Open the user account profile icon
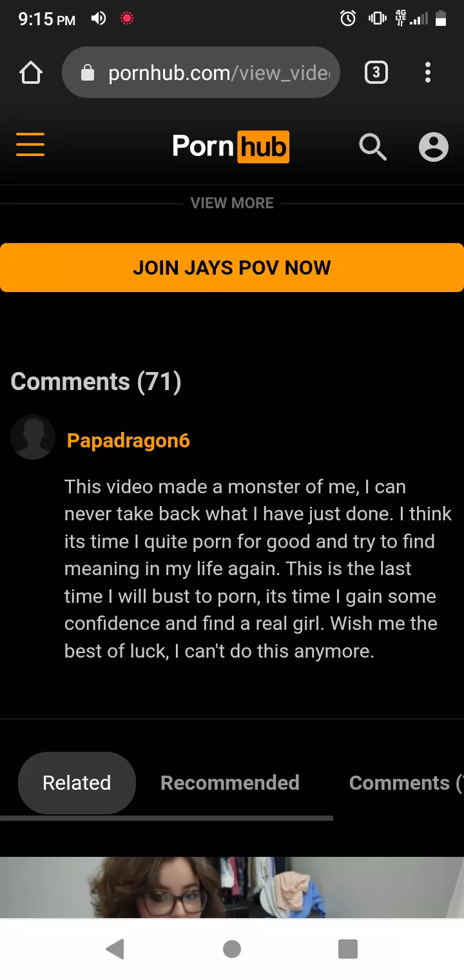The height and width of the screenshot is (980, 464). tap(434, 147)
